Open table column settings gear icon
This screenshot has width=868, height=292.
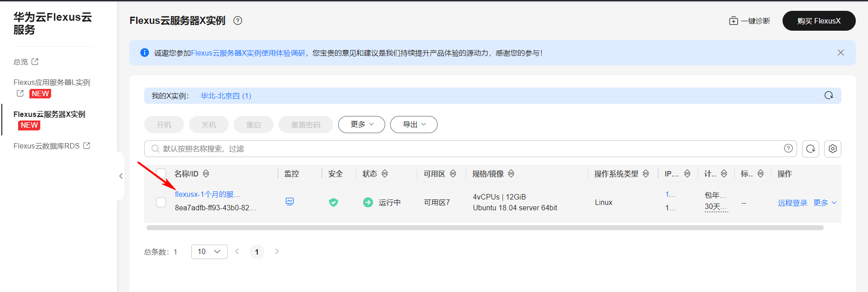[832, 149]
